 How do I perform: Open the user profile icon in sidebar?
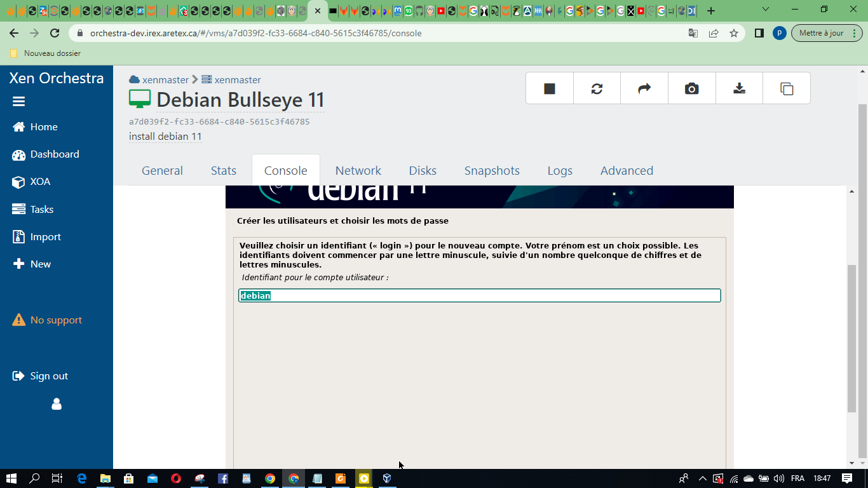click(x=57, y=404)
